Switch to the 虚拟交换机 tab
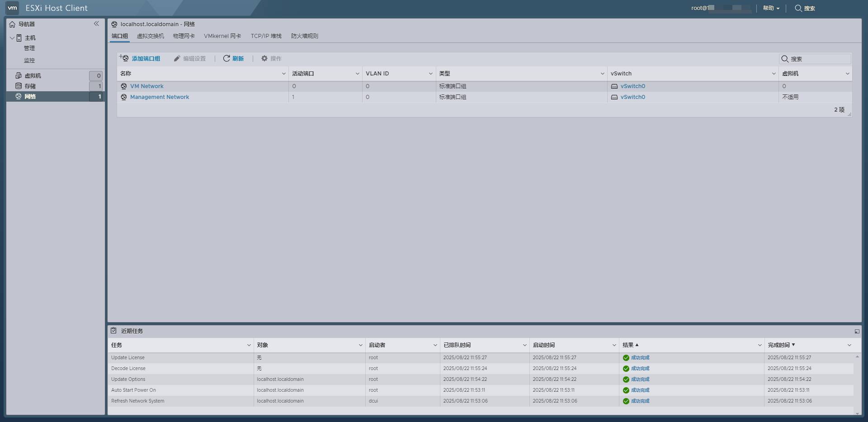This screenshot has height=422, width=868. (151, 36)
